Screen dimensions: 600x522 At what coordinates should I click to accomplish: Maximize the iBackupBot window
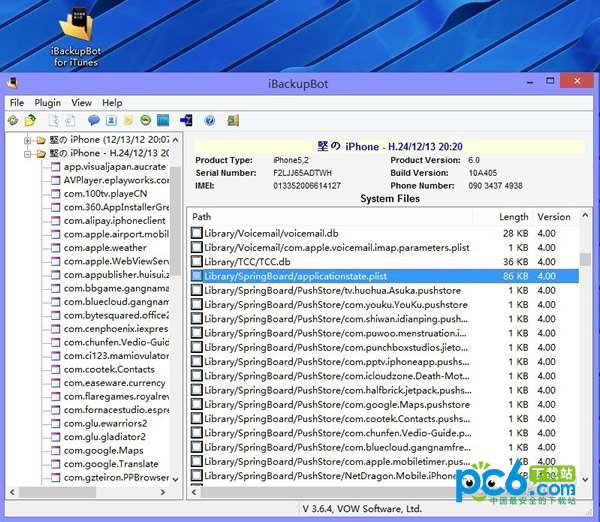click(x=550, y=81)
